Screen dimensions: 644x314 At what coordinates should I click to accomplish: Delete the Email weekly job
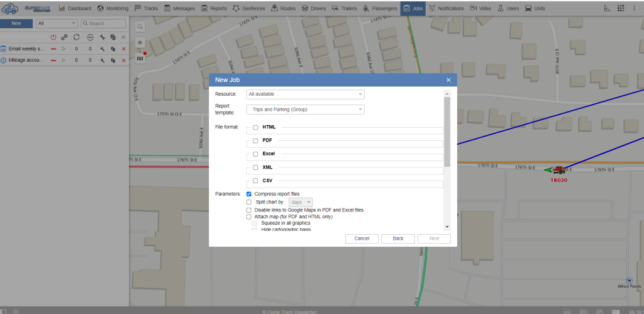click(124, 49)
